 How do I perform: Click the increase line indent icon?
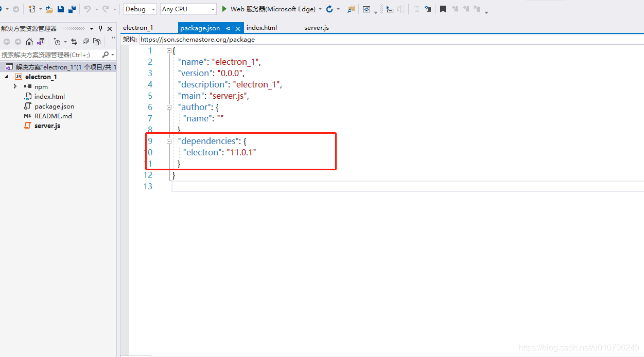point(427,9)
